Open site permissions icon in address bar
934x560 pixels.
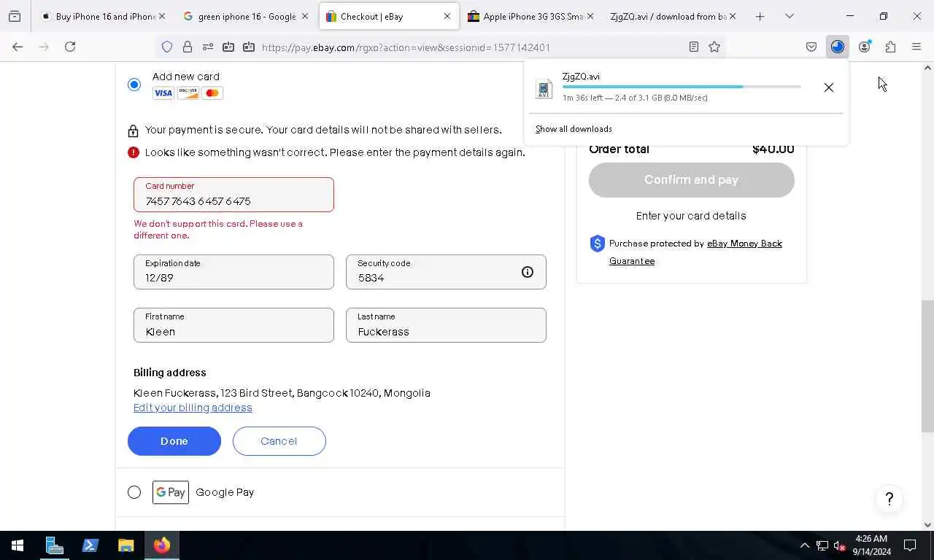(208, 47)
